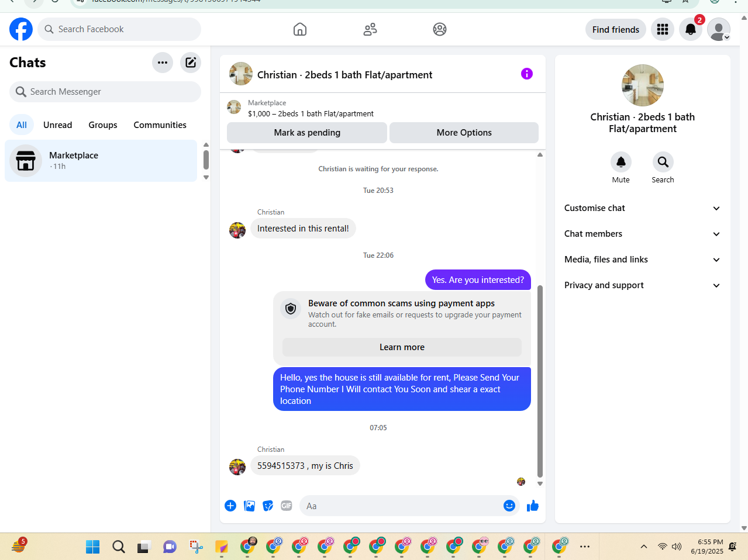
Task: Select the All chats filter tab
Action: pyautogui.click(x=22, y=125)
